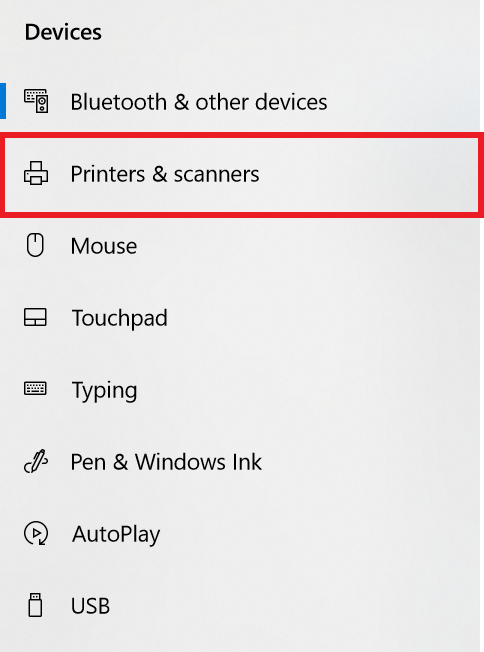Click empty space inside the red-highlighted Printers row
The image size is (484, 652).
pyautogui.click(x=366, y=174)
